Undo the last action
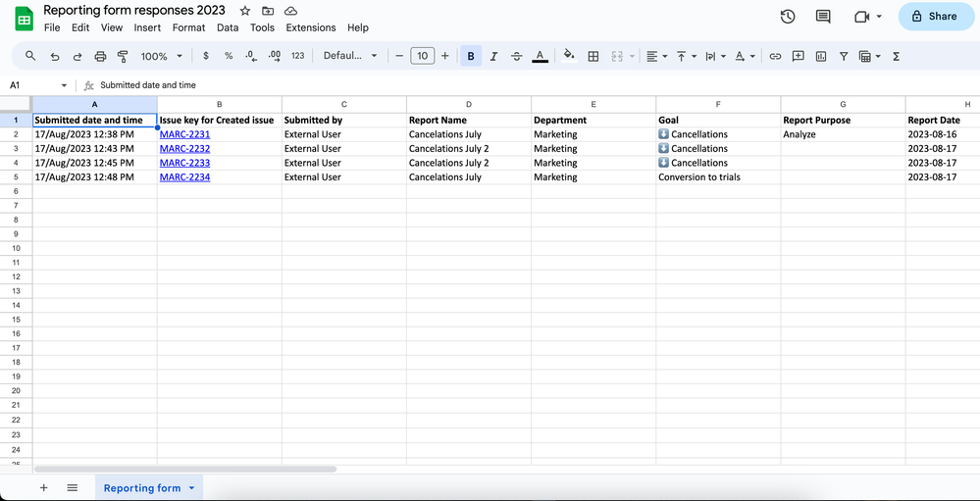Viewport: 980px width, 501px height. 54,56
